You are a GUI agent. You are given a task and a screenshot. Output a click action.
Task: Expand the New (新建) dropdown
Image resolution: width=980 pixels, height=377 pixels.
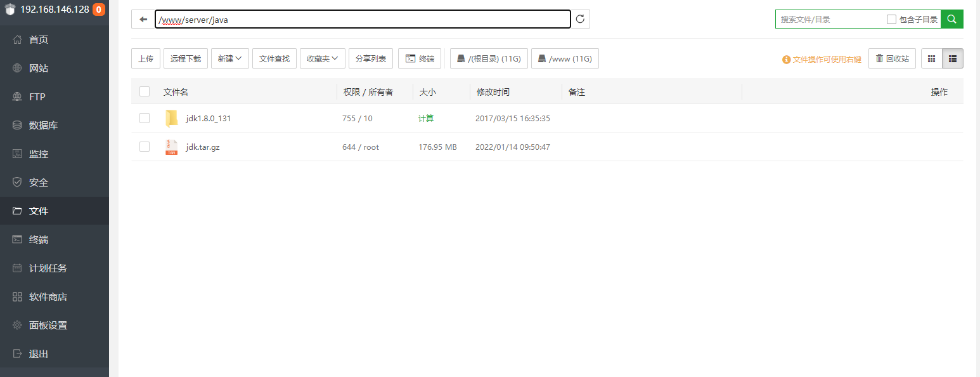pos(229,58)
